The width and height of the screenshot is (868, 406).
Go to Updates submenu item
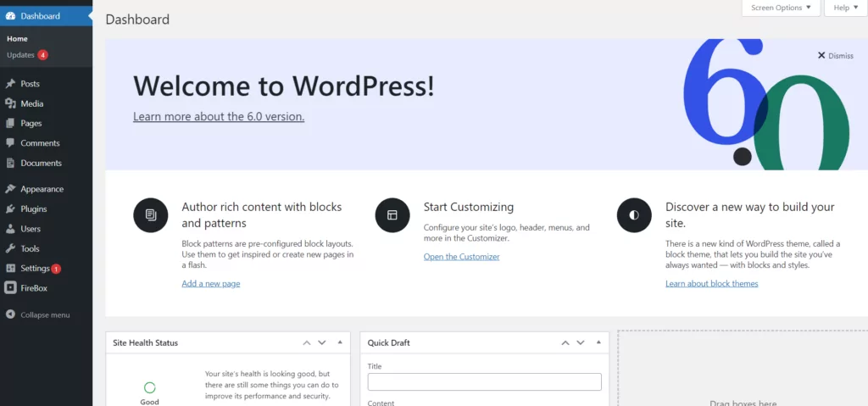pos(20,55)
